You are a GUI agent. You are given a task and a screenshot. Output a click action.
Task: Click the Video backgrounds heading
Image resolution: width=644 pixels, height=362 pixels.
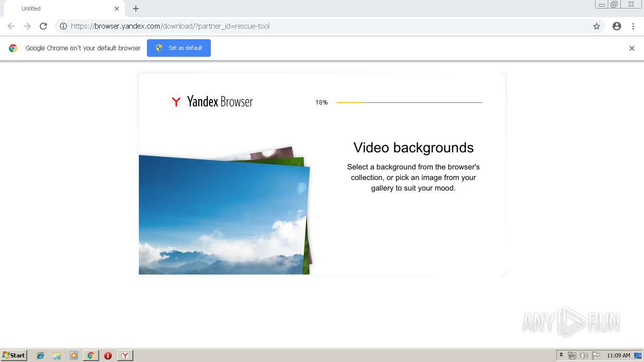click(414, 147)
